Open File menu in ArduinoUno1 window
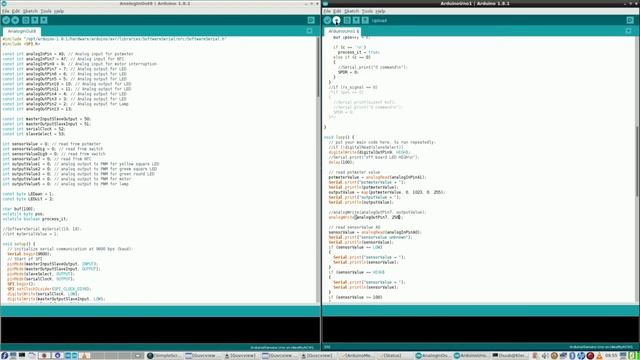Viewport: 640px width, 360px height. point(327,11)
